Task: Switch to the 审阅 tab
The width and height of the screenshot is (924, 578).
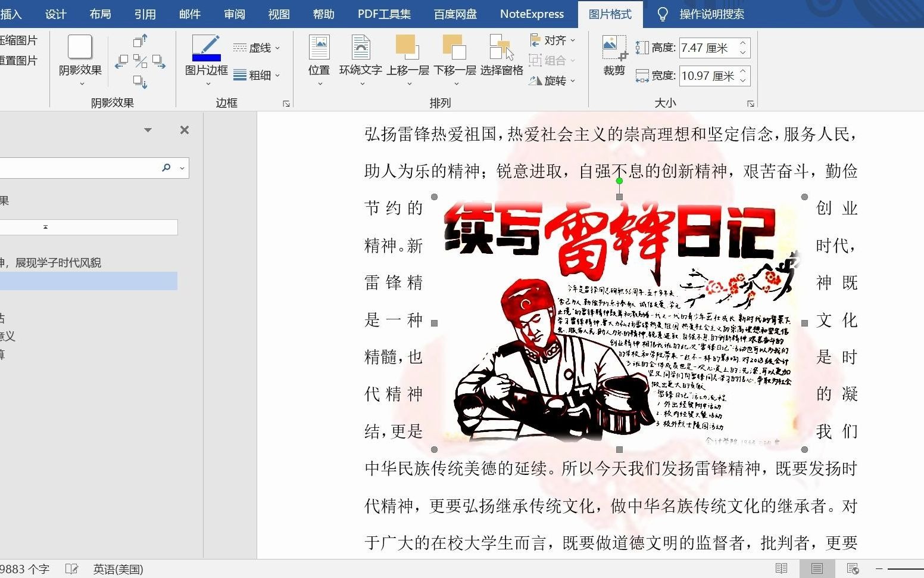Action: point(235,14)
